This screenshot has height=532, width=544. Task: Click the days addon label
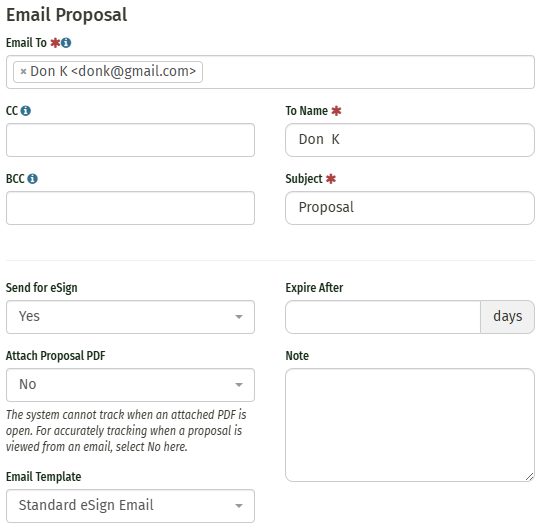click(x=508, y=317)
